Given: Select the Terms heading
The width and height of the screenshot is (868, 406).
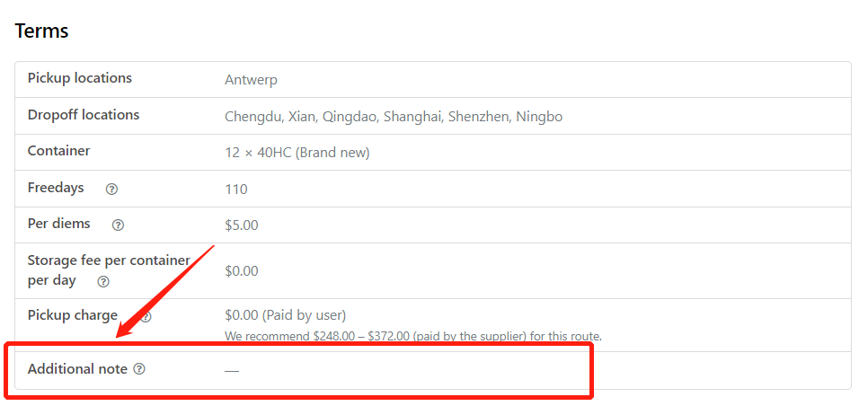Looking at the screenshot, I should (x=41, y=31).
